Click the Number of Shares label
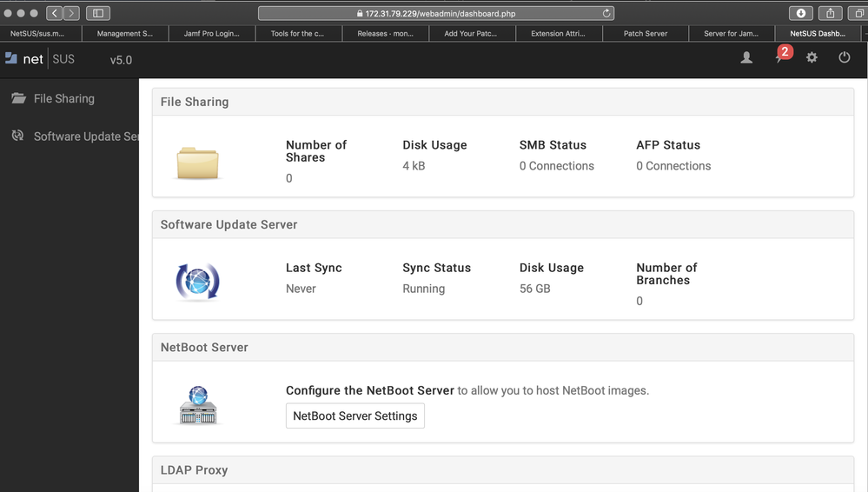868x492 pixels. pos(316,151)
